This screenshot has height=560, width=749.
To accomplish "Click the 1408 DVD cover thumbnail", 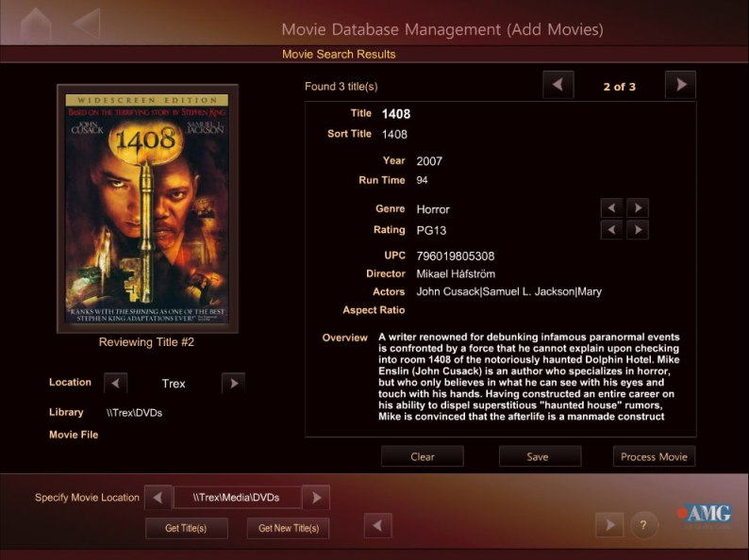I will [147, 208].
